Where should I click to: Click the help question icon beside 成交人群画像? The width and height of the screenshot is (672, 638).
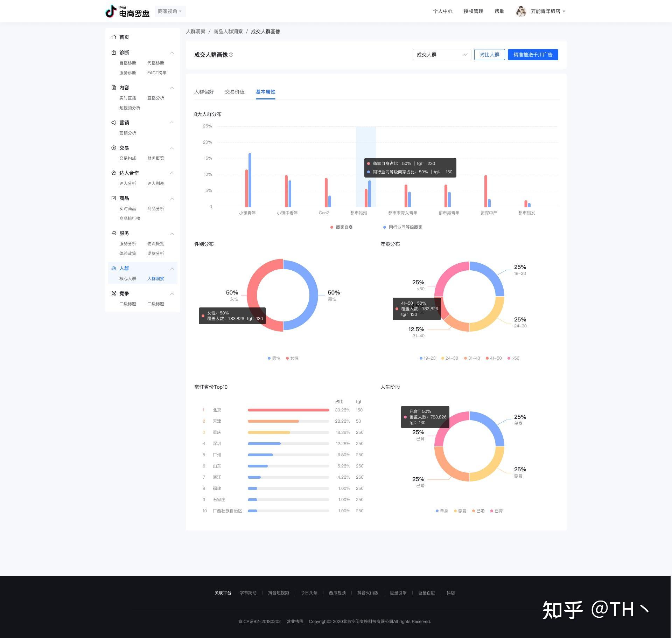pyautogui.click(x=231, y=55)
